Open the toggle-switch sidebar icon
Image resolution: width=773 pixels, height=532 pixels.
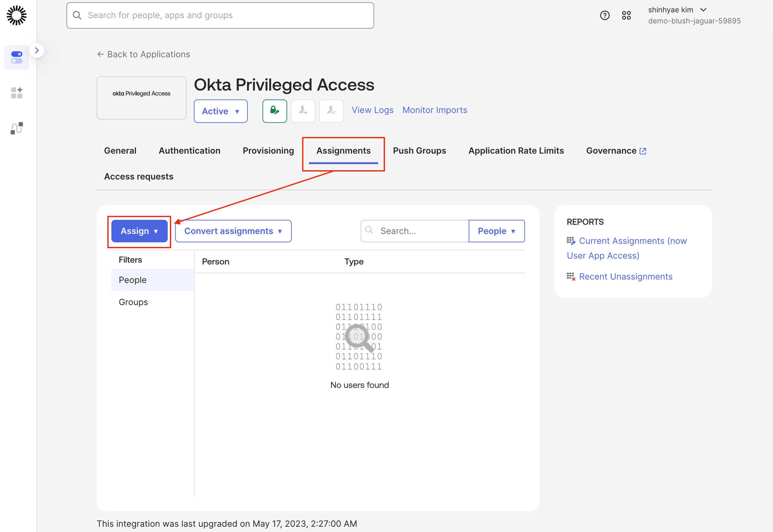click(17, 57)
